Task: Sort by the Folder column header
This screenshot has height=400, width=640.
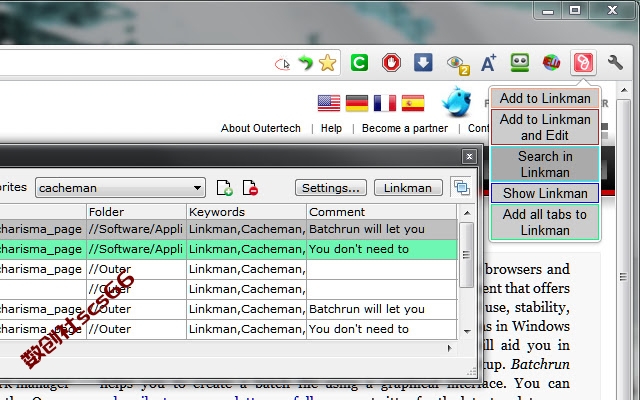Action: tap(136, 212)
